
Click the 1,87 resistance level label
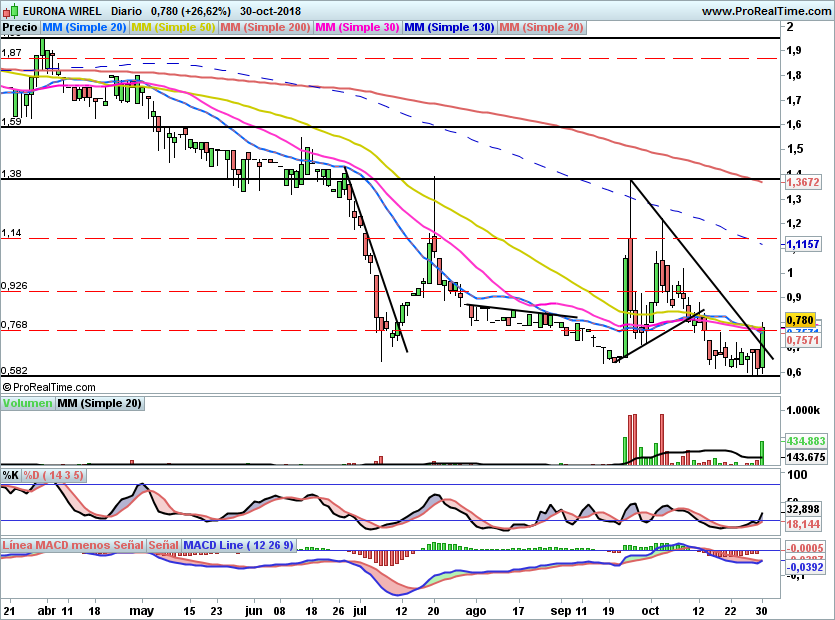coord(11,52)
